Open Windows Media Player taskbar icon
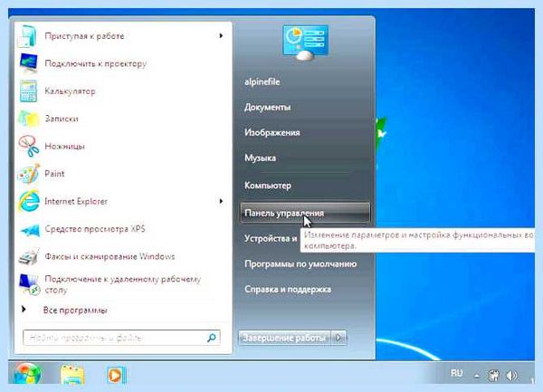Screen dimensions: 543x392 [116, 375]
